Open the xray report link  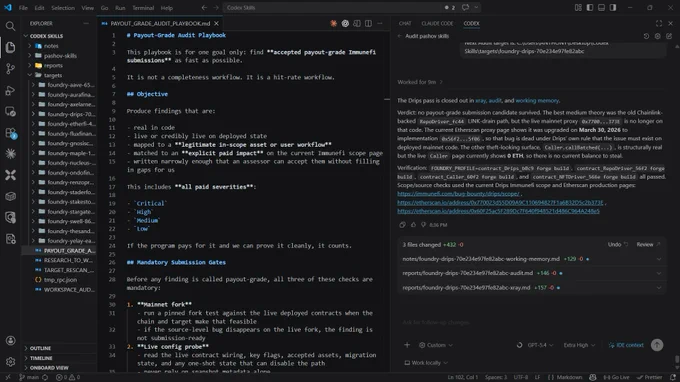pyautogui.click(x=481, y=101)
